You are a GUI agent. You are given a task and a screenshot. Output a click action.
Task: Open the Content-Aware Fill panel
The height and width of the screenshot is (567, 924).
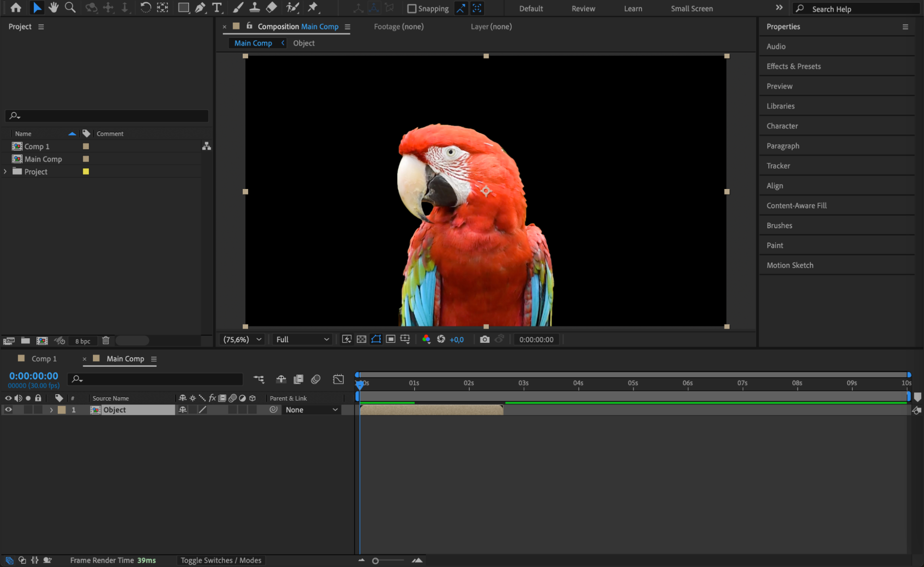pos(796,206)
